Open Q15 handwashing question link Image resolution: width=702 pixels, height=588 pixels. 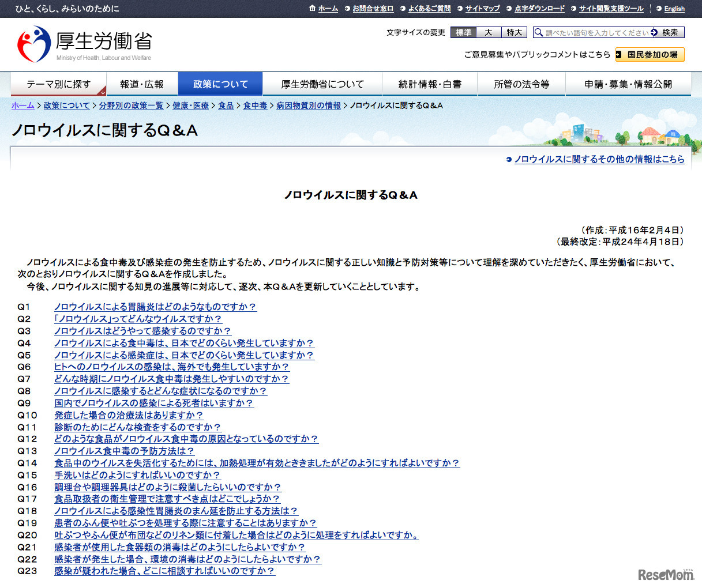137,475
